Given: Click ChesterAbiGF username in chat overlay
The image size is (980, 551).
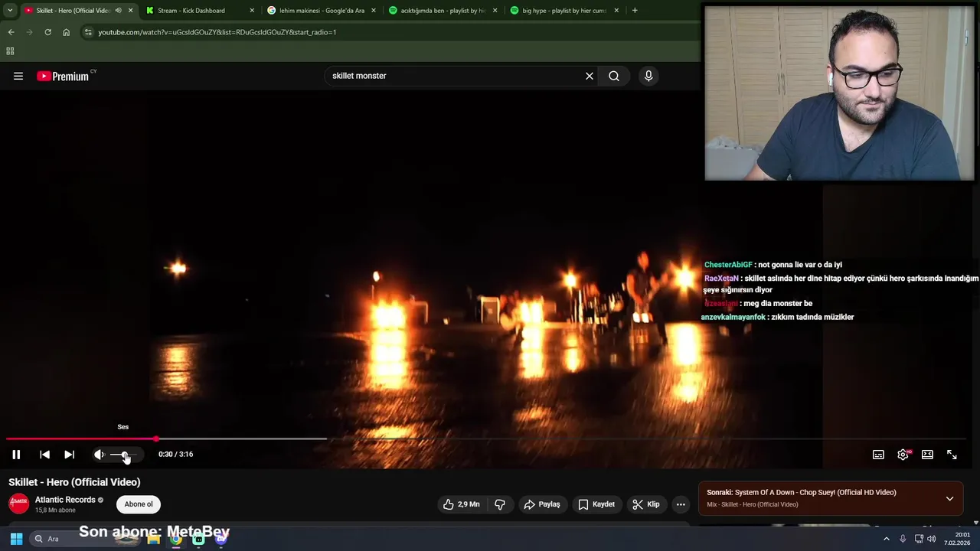Looking at the screenshot, I should (728, 265).
